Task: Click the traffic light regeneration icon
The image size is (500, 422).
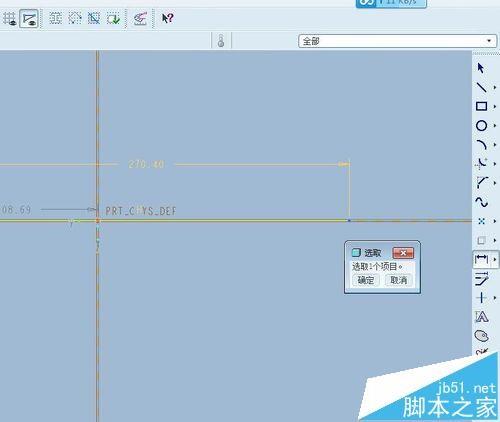Action: (221, 41)
